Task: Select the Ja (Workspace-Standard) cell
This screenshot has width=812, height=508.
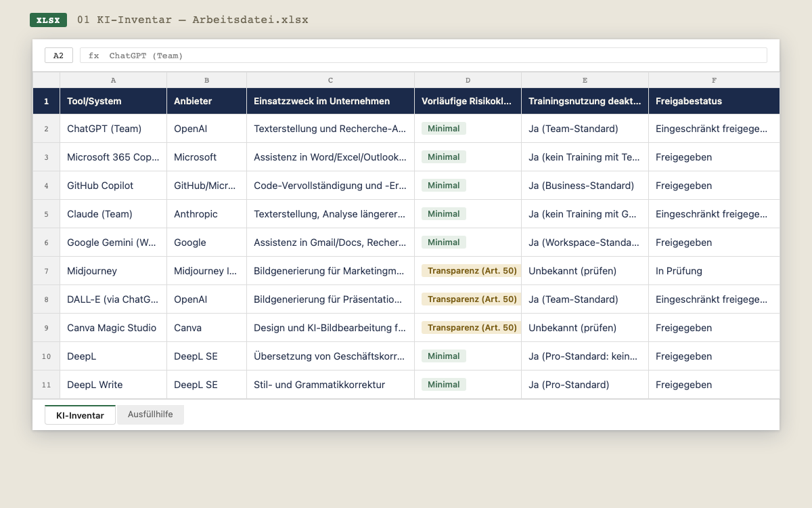Action: point(585,242)
